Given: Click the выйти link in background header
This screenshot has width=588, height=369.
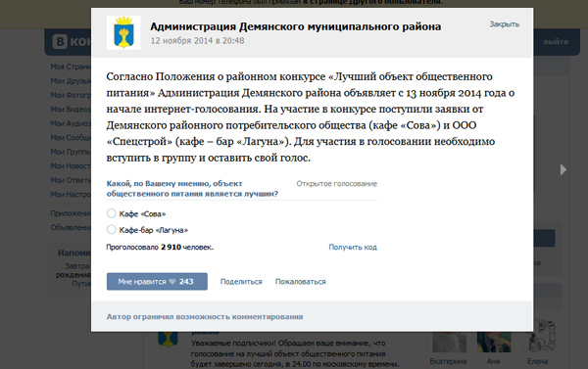Looking at the screenshot, I should point(556,41).
